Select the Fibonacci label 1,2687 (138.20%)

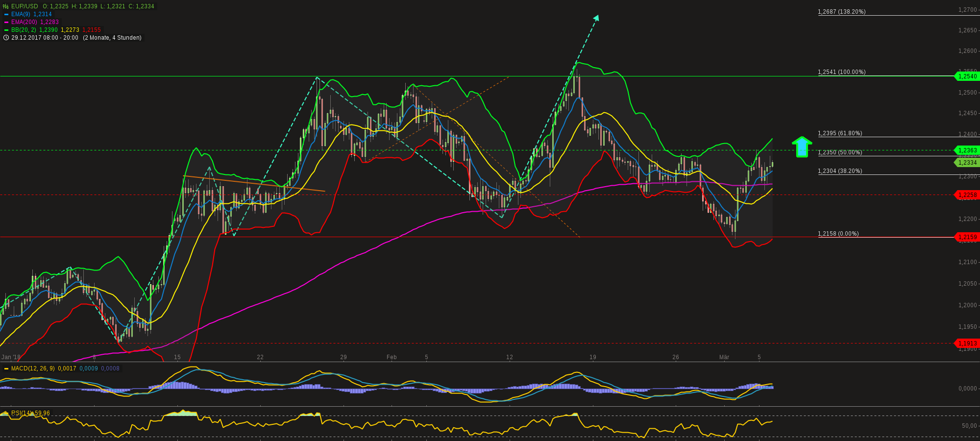[842, 12]
